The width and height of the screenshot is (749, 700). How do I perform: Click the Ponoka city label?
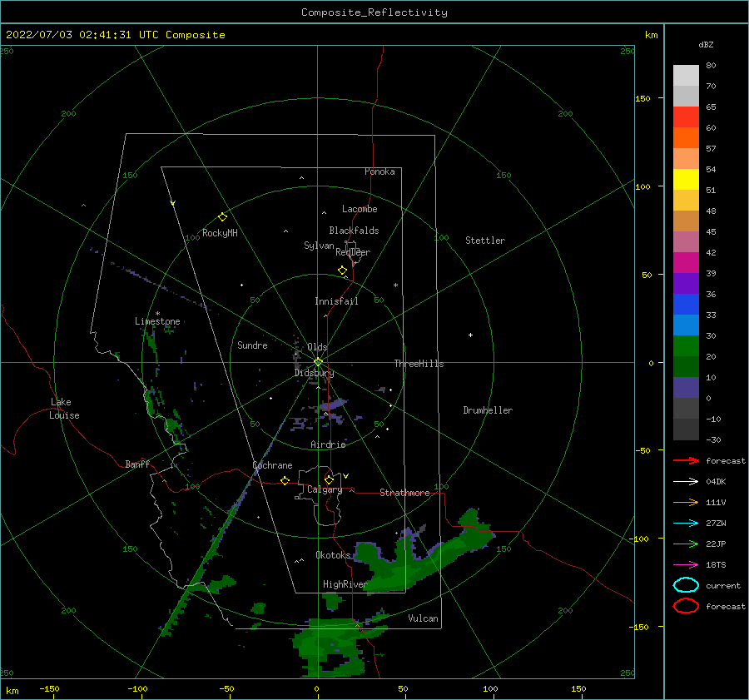379,171
